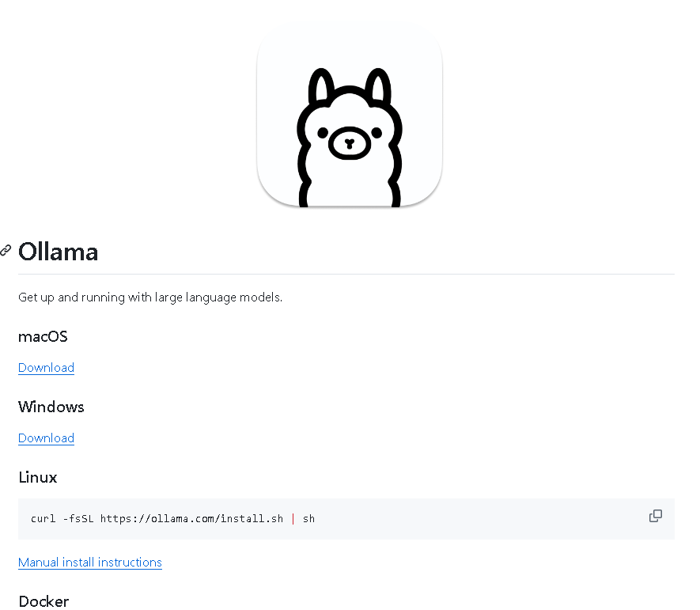Click the Windows section heading
Image resolution: width=700 pixels, height=610 pixels.
[51, 407]
